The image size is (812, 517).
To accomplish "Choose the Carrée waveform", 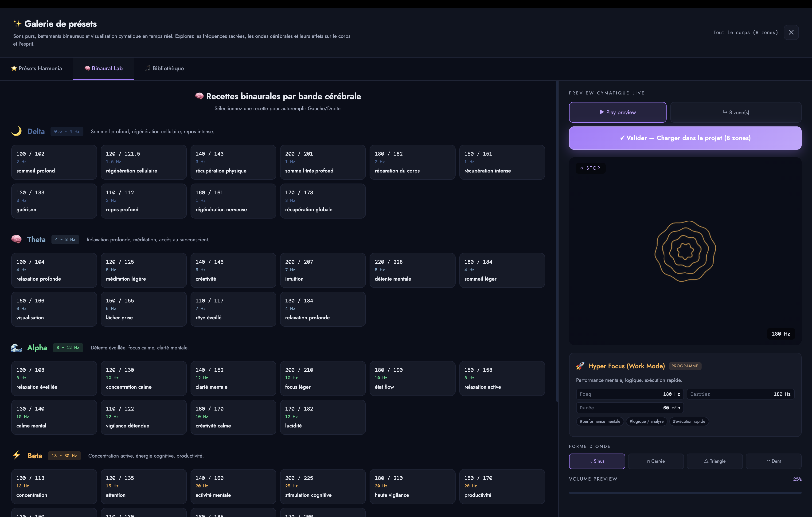I will pyautogui.click(x=656, y=461).
